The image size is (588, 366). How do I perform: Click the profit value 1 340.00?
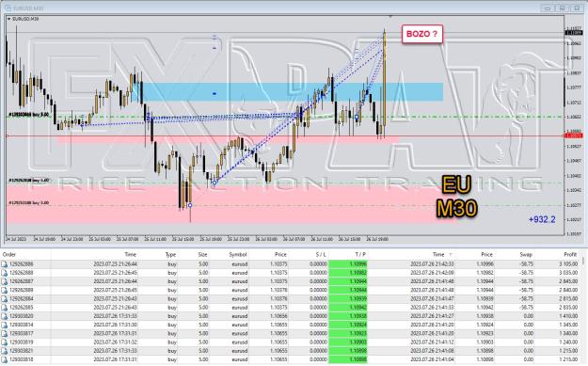(568, 333)
